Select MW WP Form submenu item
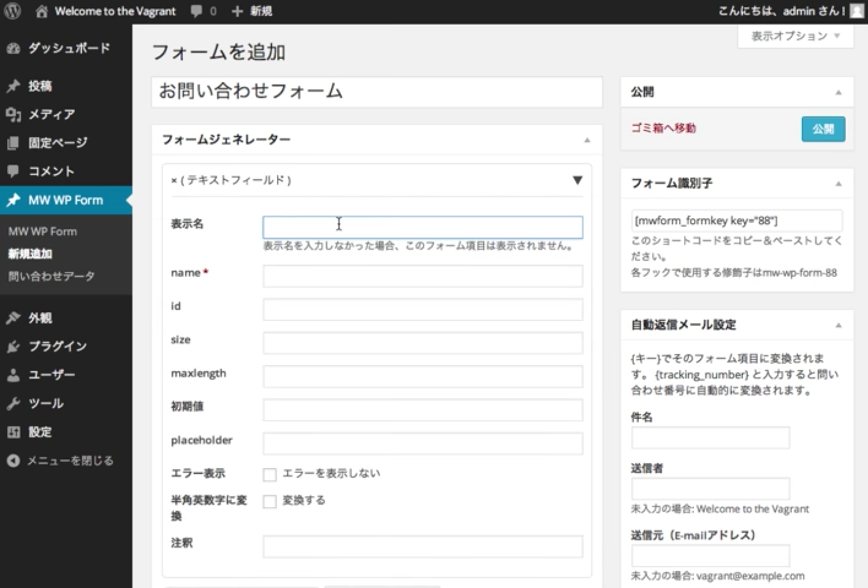 (43, 231)
